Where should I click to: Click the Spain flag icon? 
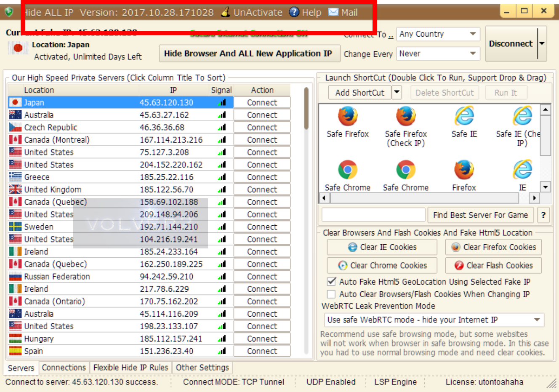tap(15, 351)
